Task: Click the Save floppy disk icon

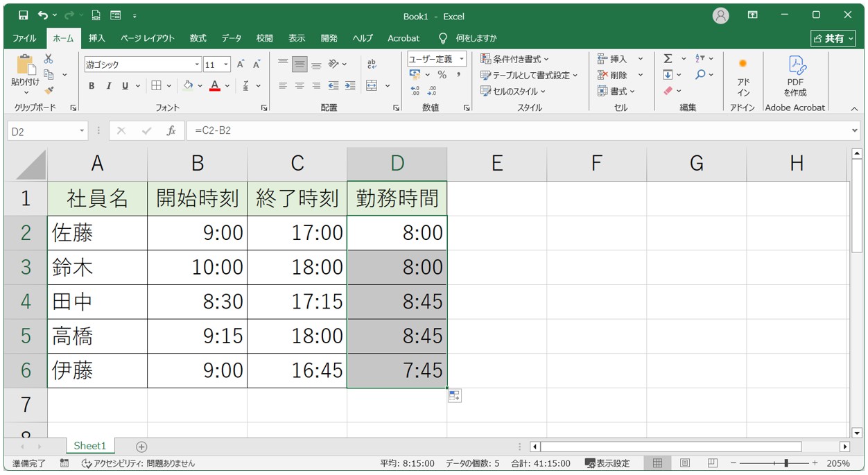Action: (x=23, y=15)
